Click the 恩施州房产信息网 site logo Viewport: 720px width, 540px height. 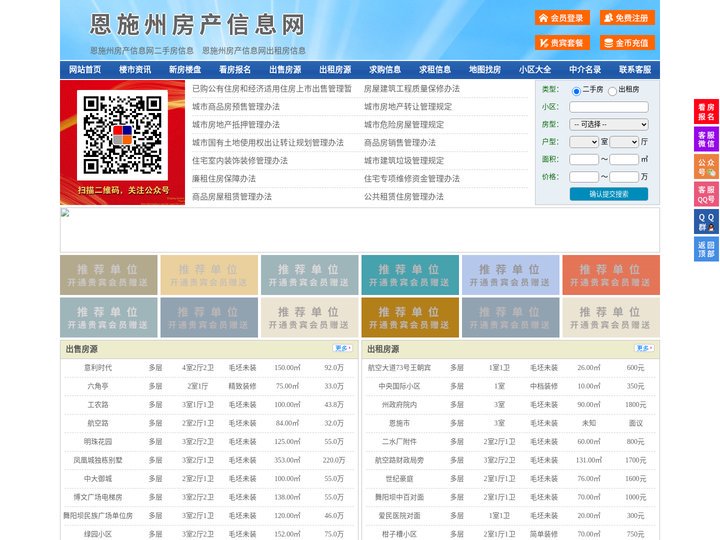coord(197,25)
